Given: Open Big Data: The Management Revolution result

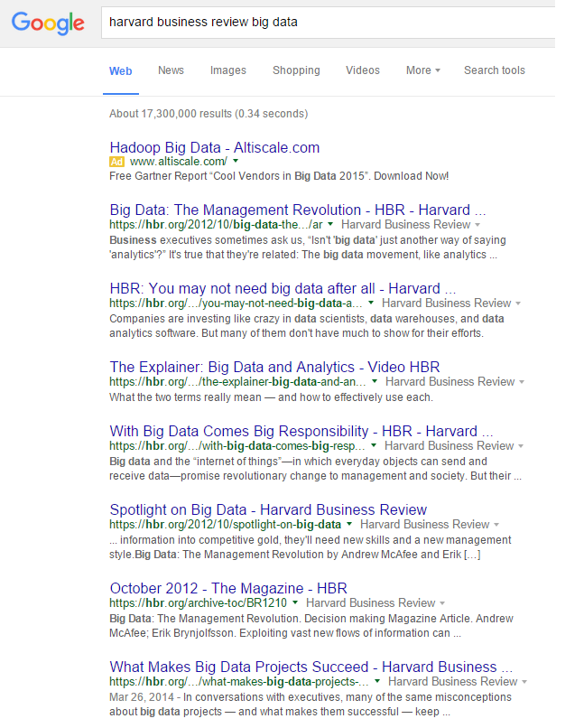Looking at the screenshot, I should [x=297, y=210].
